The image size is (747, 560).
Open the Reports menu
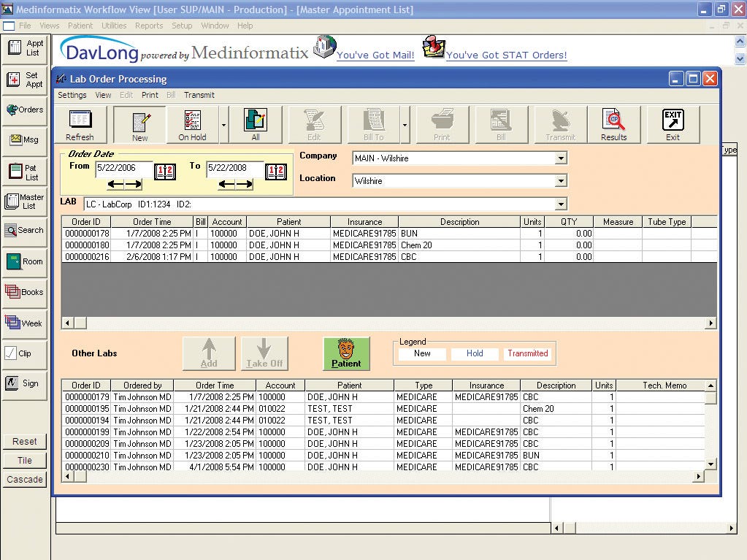click(149, 26)
